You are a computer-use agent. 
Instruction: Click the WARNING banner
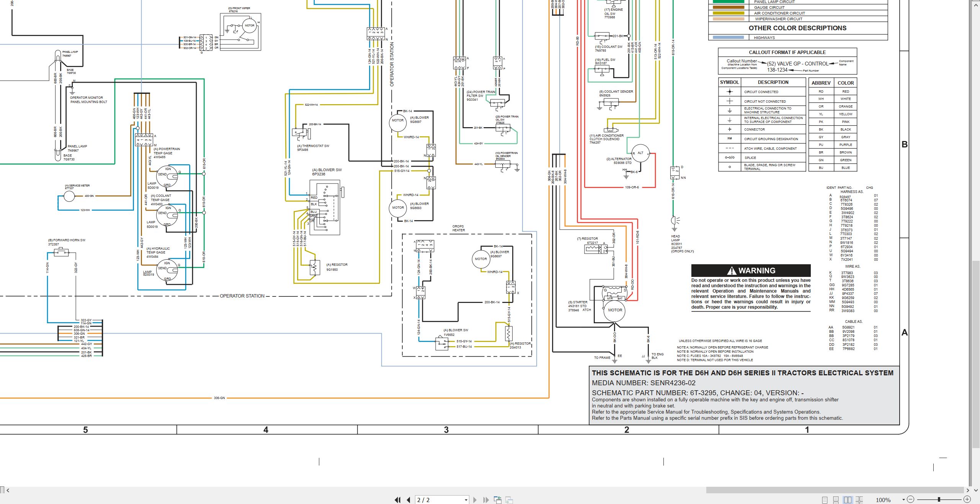[x=751, y=270]
